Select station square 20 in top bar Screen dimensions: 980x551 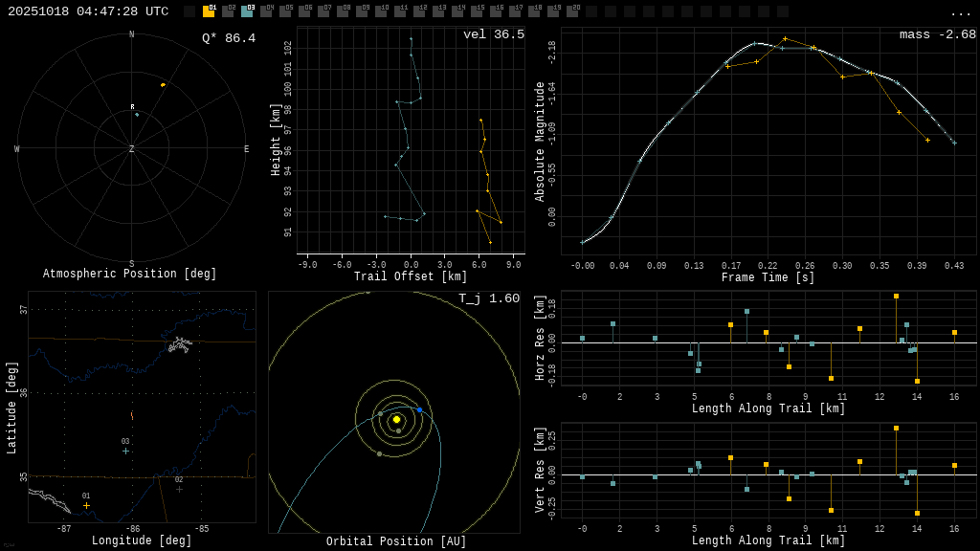[x=572, y=11]
